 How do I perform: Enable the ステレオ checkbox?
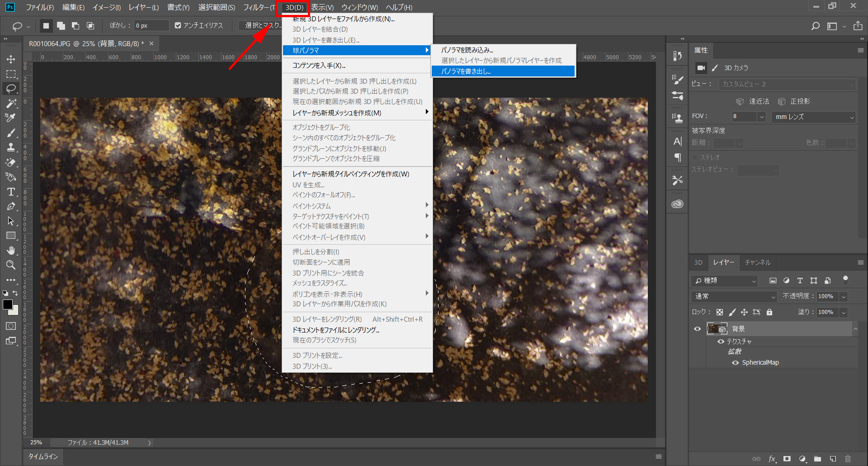695,157
